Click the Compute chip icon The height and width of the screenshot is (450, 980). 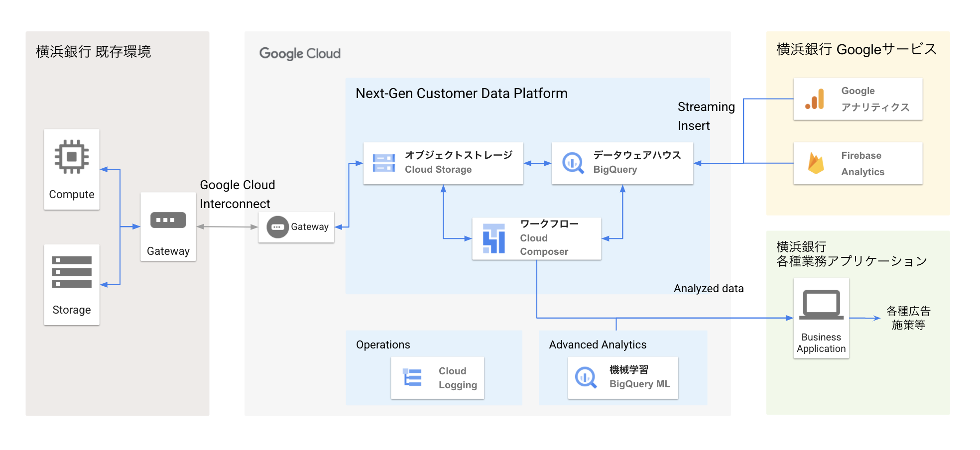tap(72, 157)
